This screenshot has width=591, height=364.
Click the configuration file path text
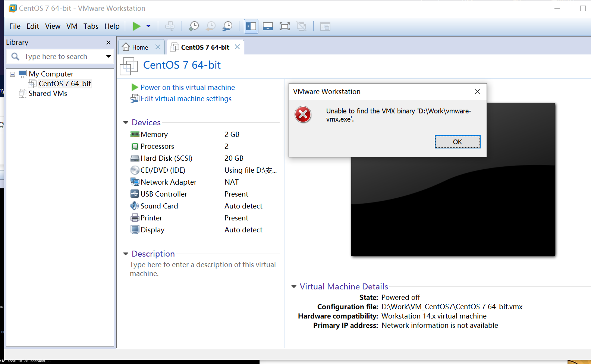coord(452,307)
